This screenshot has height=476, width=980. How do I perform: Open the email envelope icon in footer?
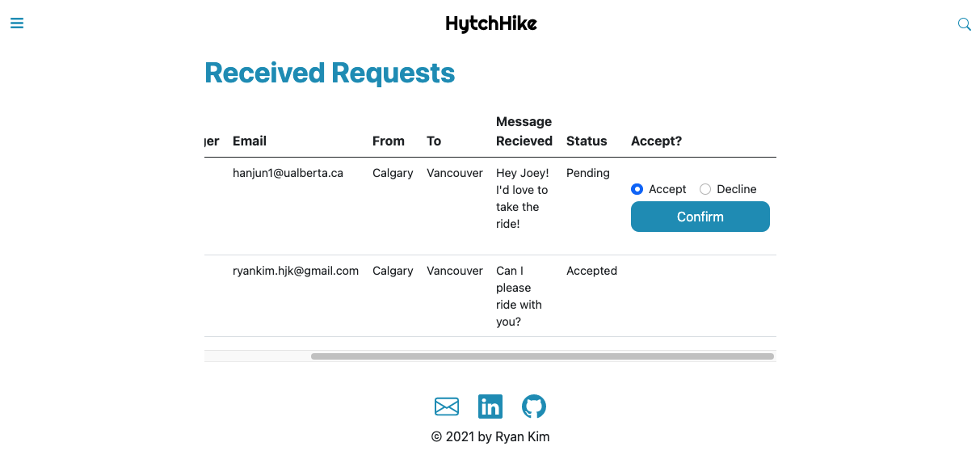(x=447, y=406)
